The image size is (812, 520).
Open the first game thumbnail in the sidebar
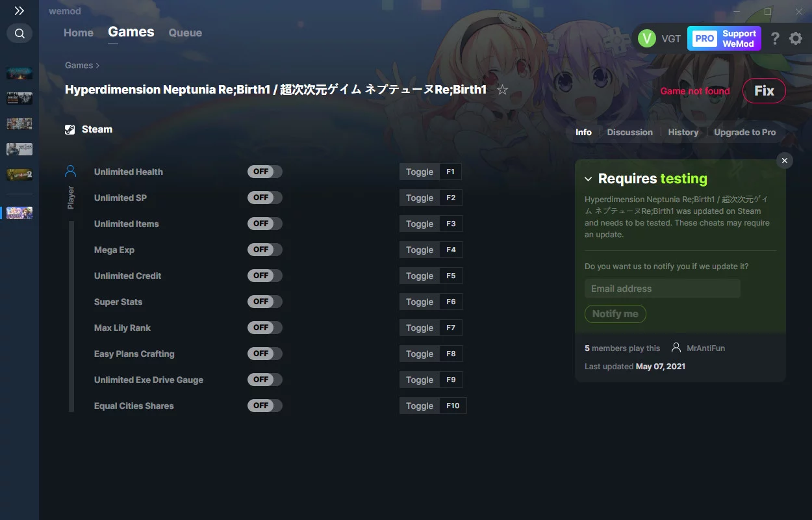click(x=19, y=73)
